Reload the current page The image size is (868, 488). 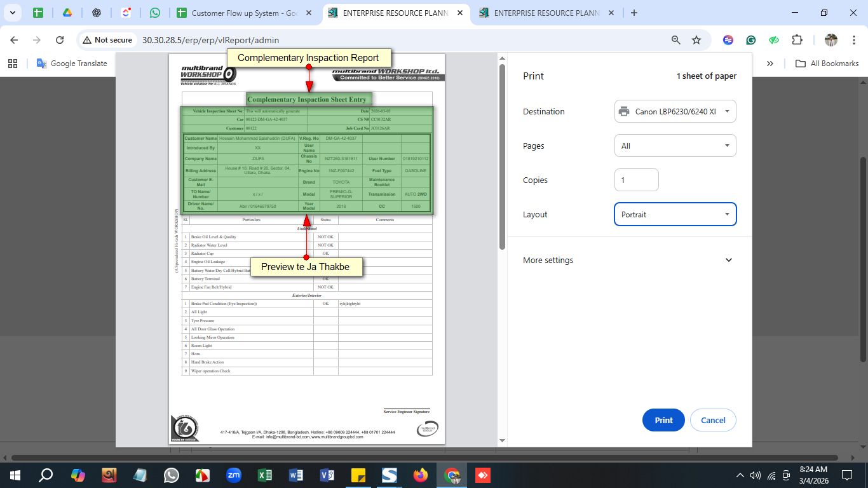point(60,40)
